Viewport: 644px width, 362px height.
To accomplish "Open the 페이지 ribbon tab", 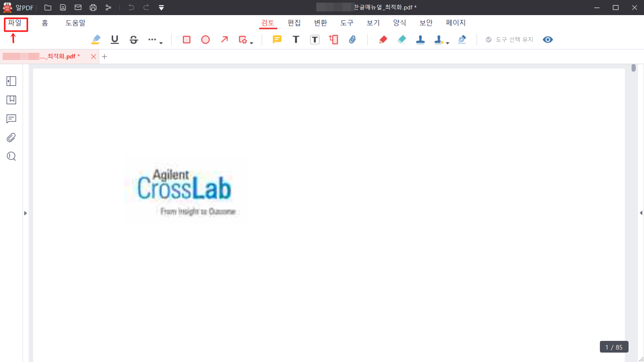I will coord(456,23).
